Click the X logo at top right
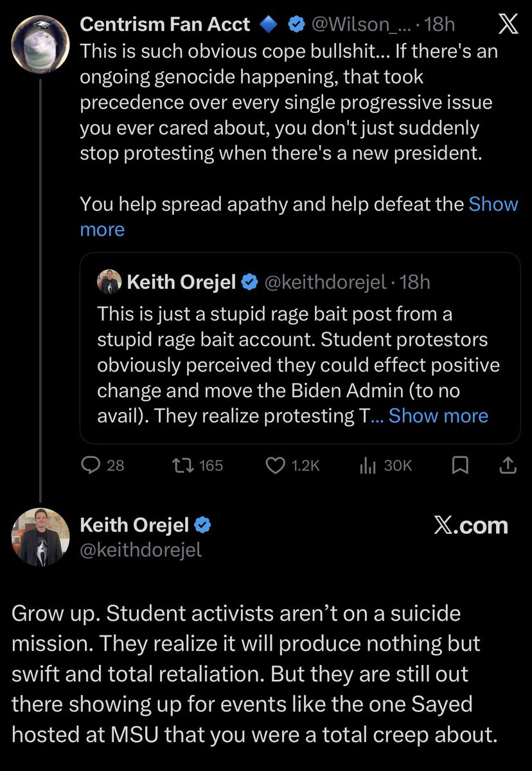 [507, 26]
